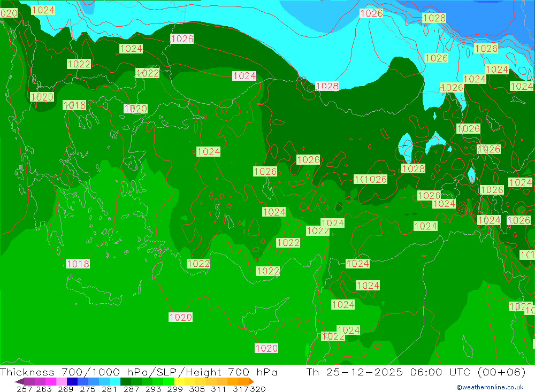Screen dimensions: 535x392
Task: Pick the cyan legend swatch
Action: [x=115, y=381]
